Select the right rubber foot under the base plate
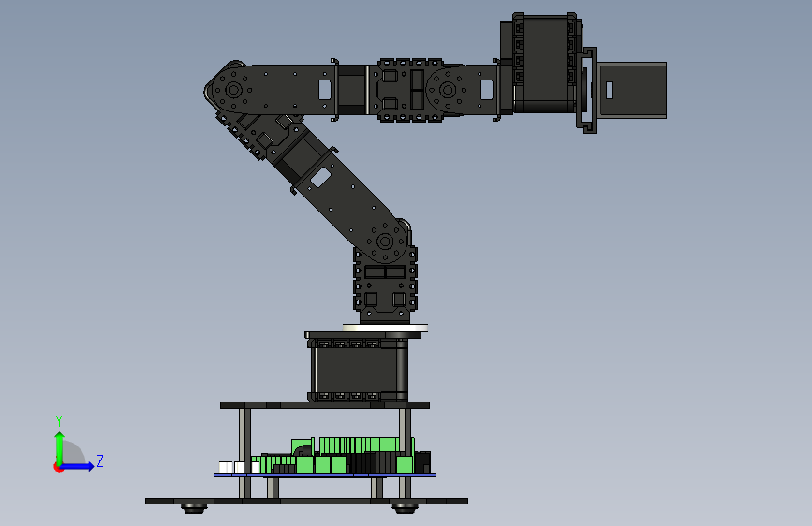This screenshot has width=812, height=526. [x=405, y=508]
